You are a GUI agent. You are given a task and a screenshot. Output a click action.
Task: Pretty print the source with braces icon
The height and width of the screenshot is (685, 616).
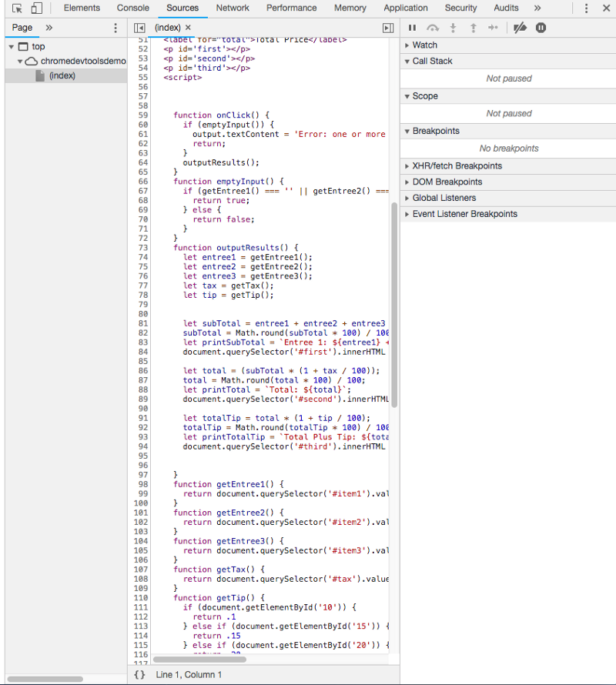139,674
